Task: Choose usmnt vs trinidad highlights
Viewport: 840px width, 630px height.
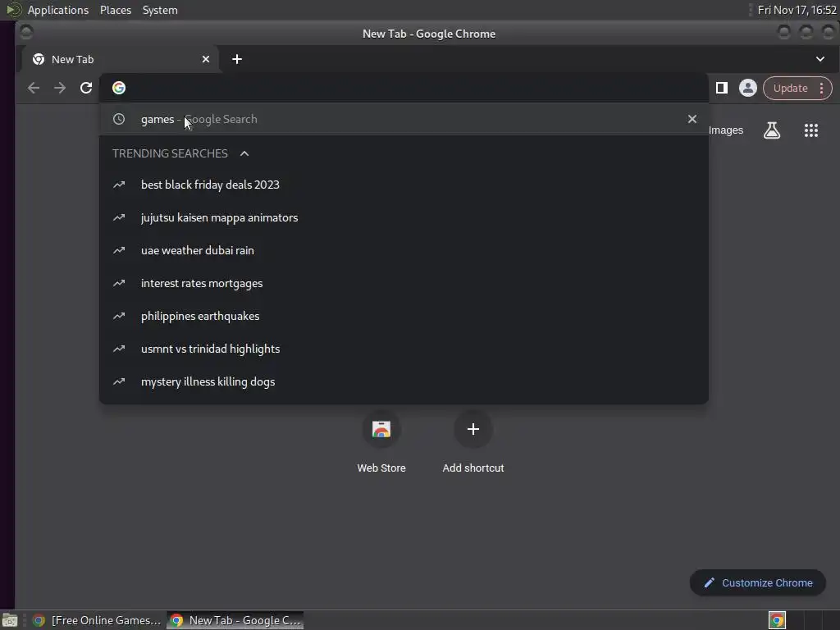Action: [x=404, y=349]
